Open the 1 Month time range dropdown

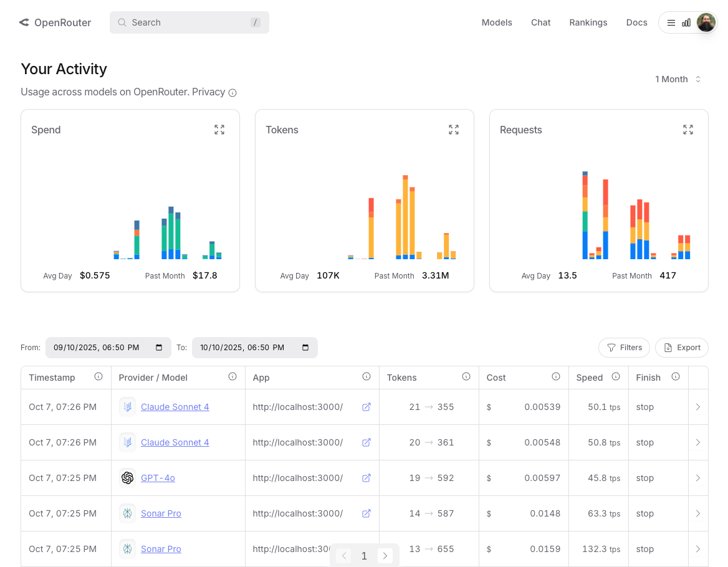[678, 79]
